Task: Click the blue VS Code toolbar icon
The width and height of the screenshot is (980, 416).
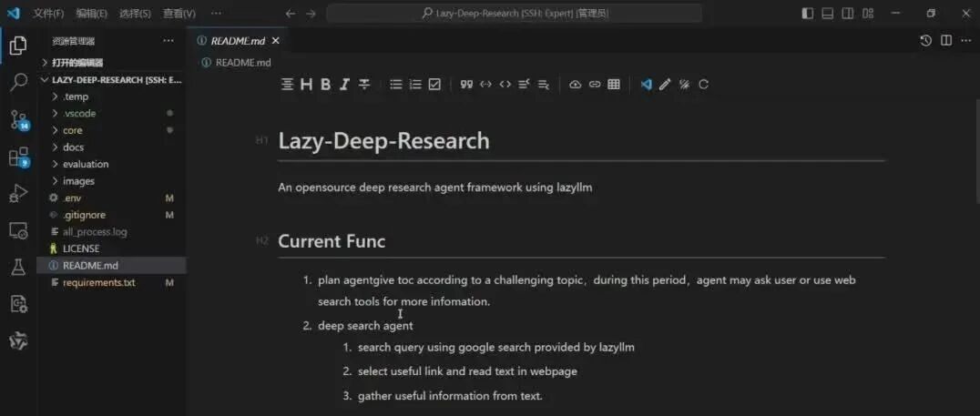Action: click(x=647, y=85)
